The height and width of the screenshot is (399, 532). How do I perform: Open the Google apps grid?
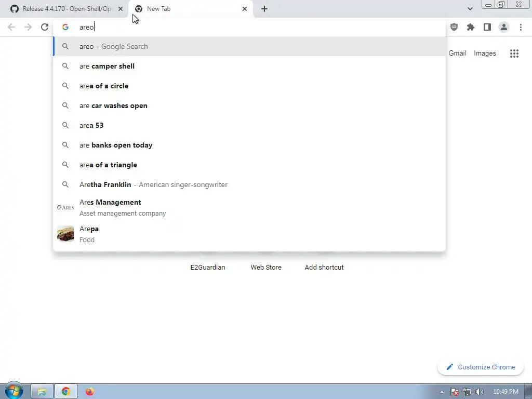point(514,54)
